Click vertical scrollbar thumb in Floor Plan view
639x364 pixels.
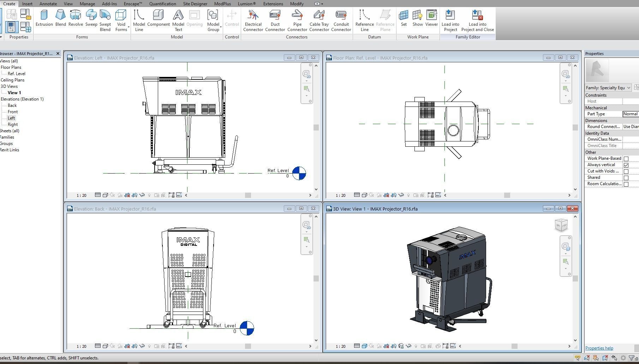pyautogui.click(x=575, y=128)
